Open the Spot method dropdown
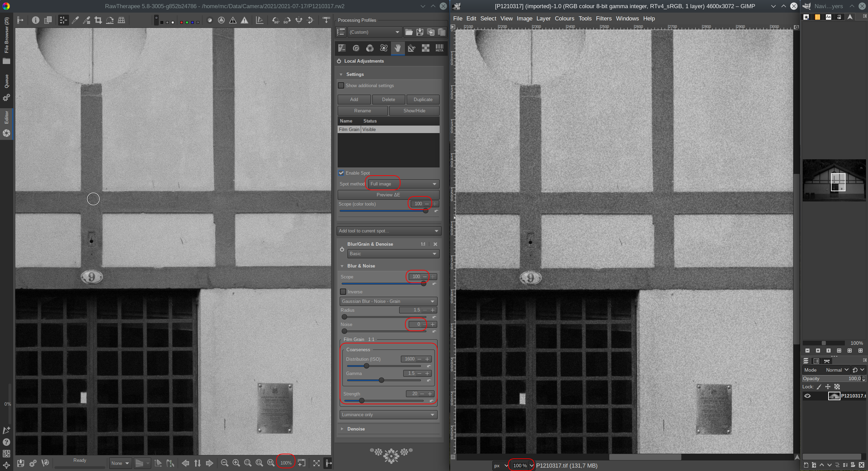 pyautogui.click(x=404, y=184)
